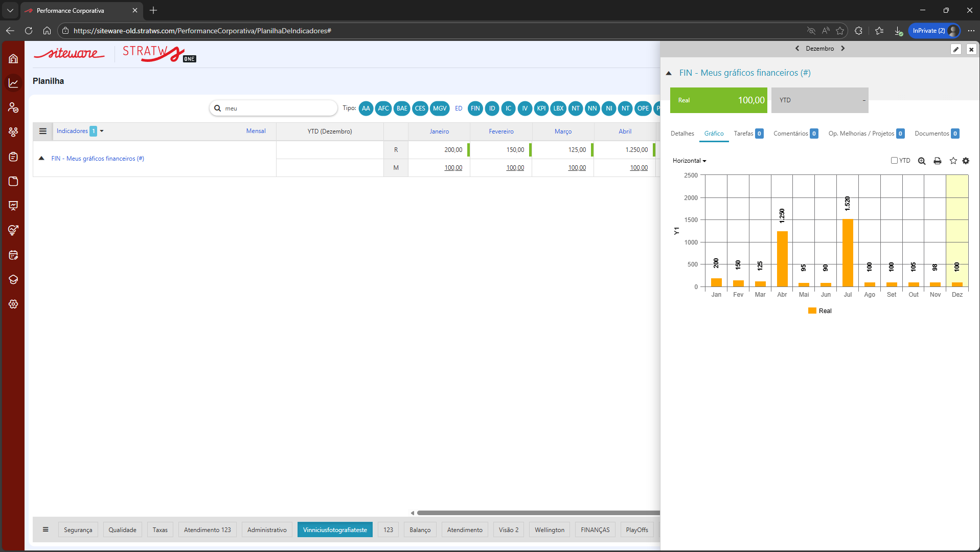Viewport: 980px width, 552px height.
Task: Click the print chart icon
Action: pyautogui.click(x=937, y=161)
